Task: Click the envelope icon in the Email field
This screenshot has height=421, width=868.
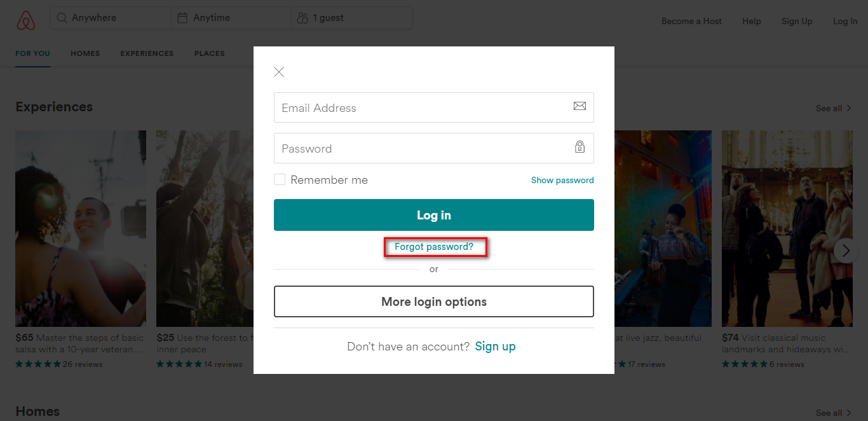Action: [x=580, y=106]
